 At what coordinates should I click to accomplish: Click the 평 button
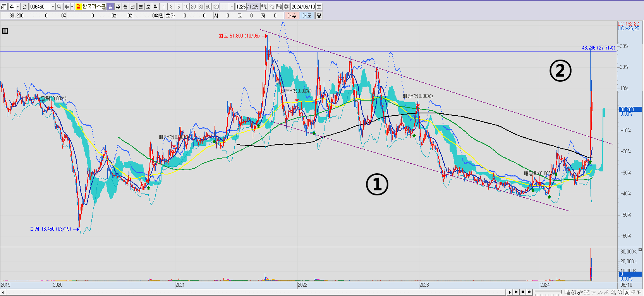(x=319, y=15)
